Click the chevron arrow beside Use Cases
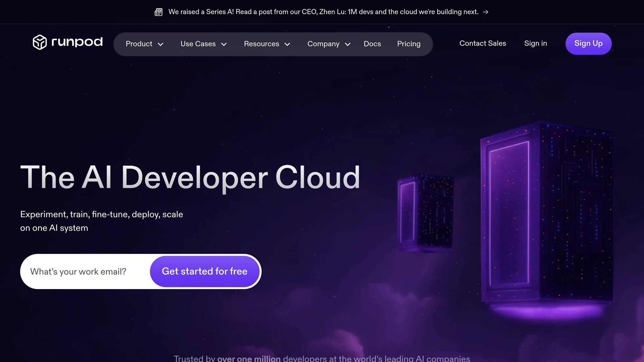The width and height of the screenshot is (644, 362). coord(224,44)
